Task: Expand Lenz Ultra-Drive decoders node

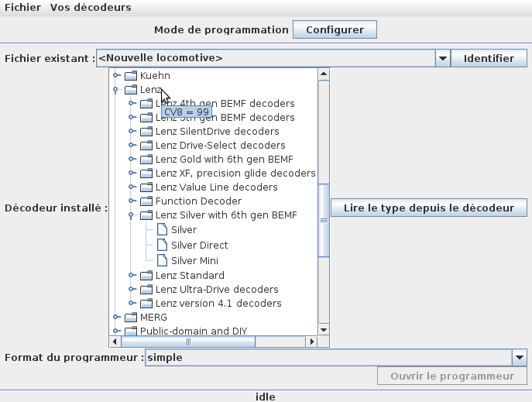Action: pyautogui.click(x=132, y=289)
